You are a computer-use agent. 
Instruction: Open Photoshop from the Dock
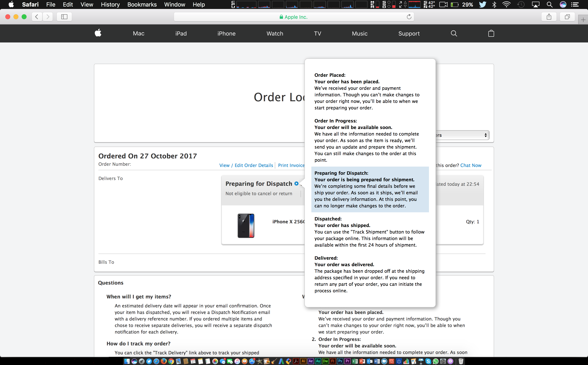pos(340,361)
